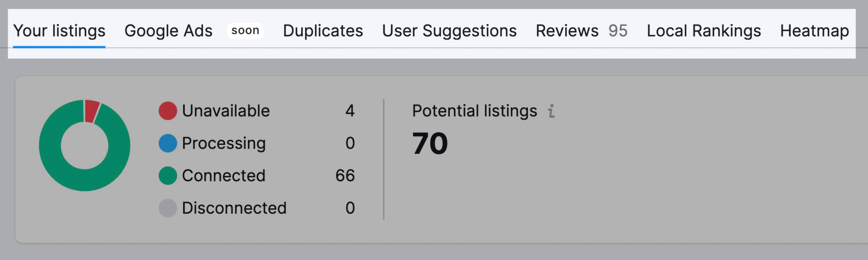Switch to the Reviews tab

click(x=568, y=30)
